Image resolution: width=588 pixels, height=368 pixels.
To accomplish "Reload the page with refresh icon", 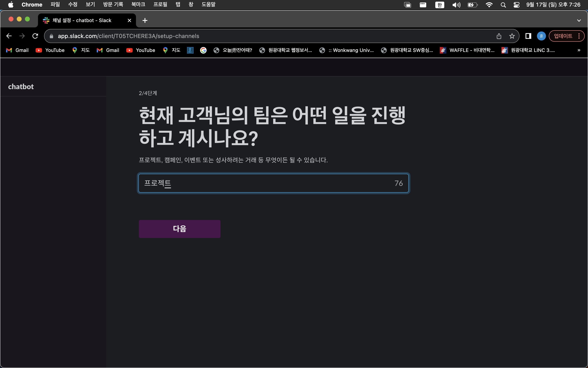I will click(x=35, y=36).
